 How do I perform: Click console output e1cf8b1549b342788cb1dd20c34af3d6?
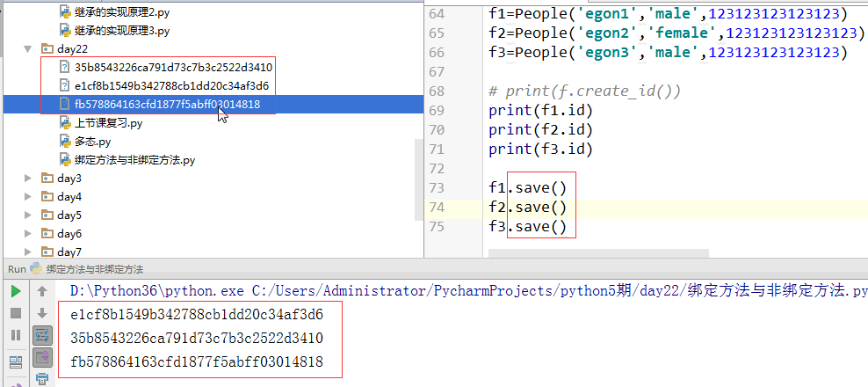click(197, 315)
